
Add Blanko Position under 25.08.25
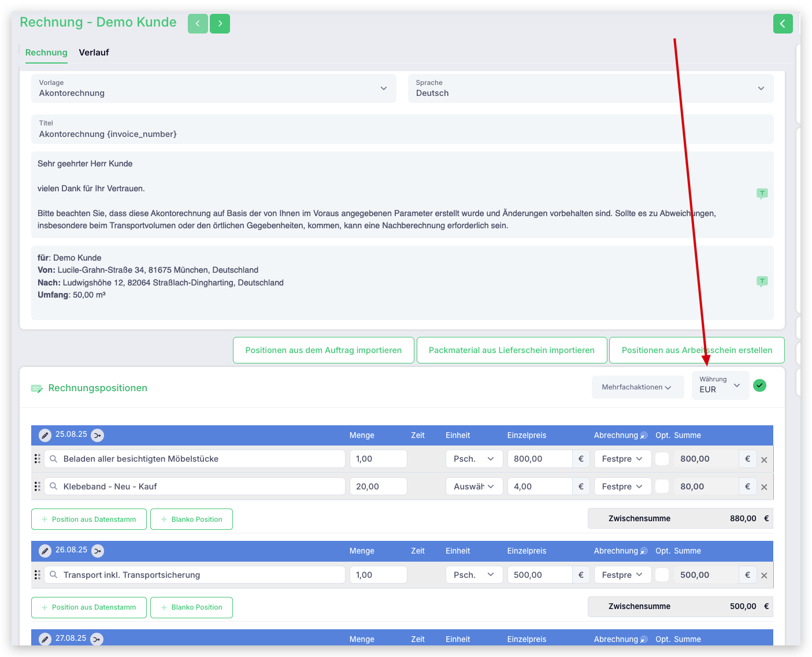(x=191, y=519)
